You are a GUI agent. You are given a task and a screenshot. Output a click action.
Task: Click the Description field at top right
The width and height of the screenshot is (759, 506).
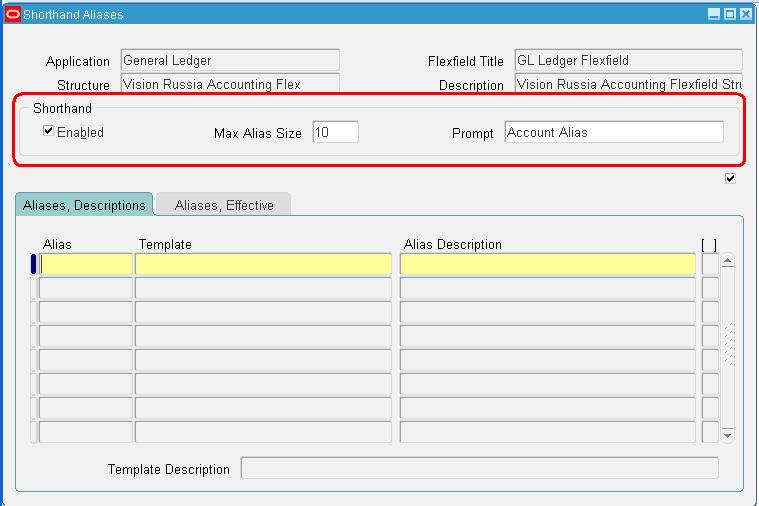[x=628, y=83]
